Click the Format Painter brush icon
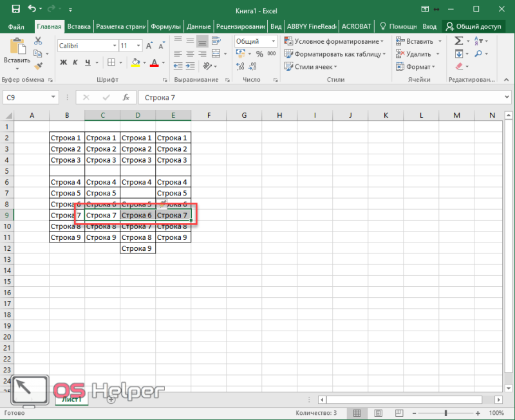 [38, 66]
